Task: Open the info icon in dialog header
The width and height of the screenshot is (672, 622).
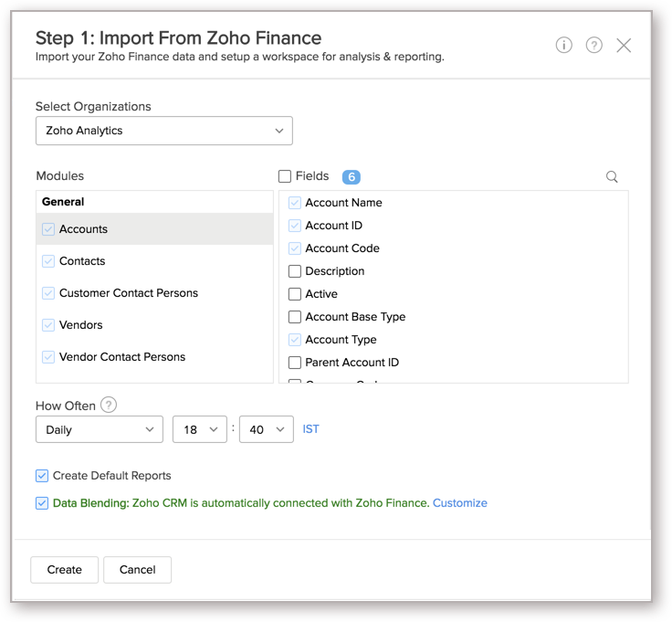Action: click(x=563, y=45)
